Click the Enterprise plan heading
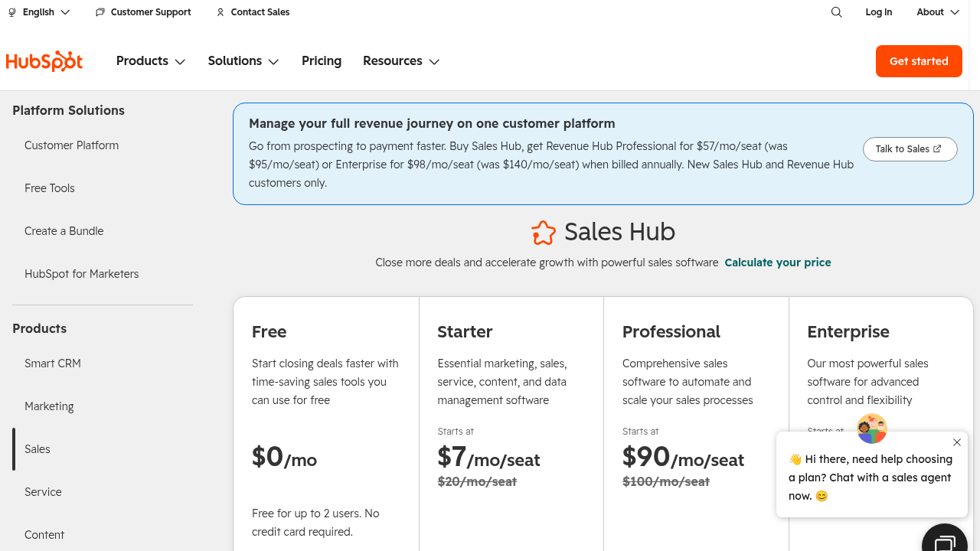 pyautogui.click(x=848, y=332)
